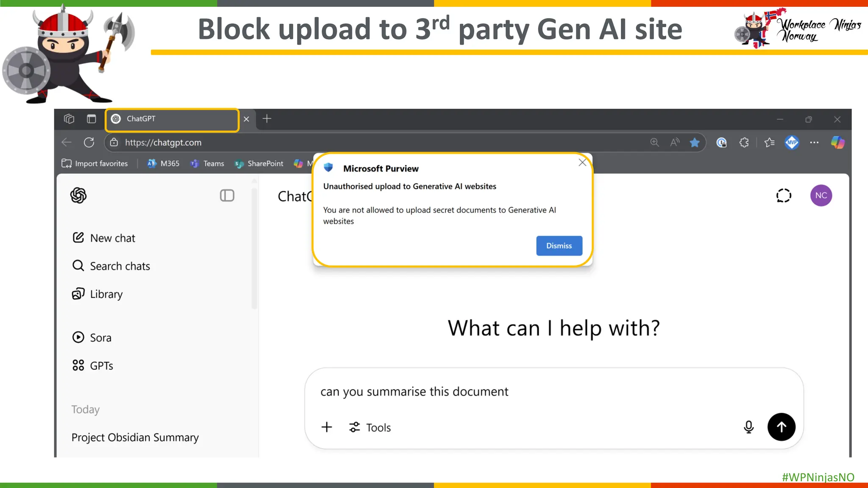Viewport: 868px width, 488px height.
Task: Start a New chat
Action: coord(104,238)
